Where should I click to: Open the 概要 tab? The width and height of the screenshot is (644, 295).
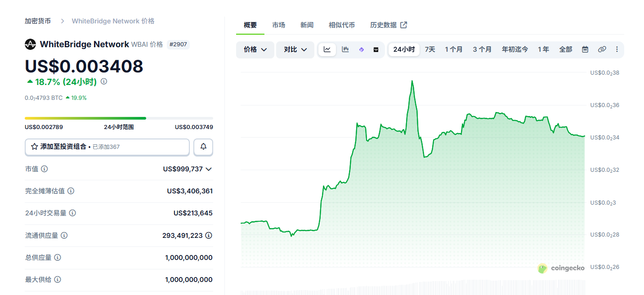(x=250, y=25)
